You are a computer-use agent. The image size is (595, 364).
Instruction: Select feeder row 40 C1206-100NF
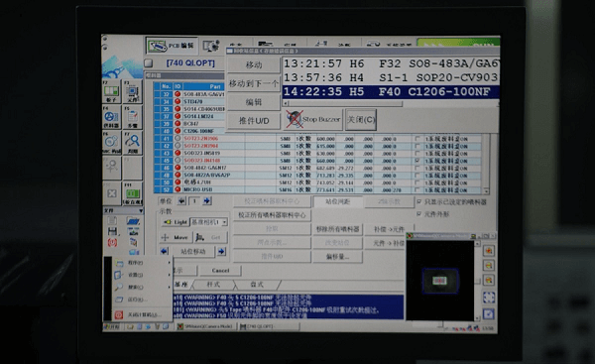pyautogui.click(x=189, y=131)
